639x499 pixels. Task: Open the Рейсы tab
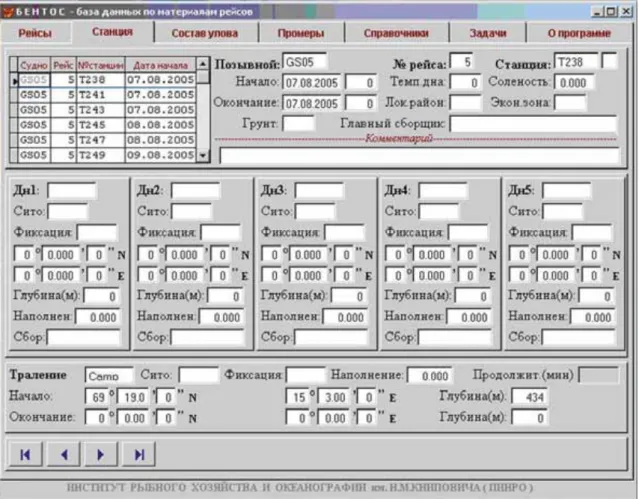pos(35,33)
